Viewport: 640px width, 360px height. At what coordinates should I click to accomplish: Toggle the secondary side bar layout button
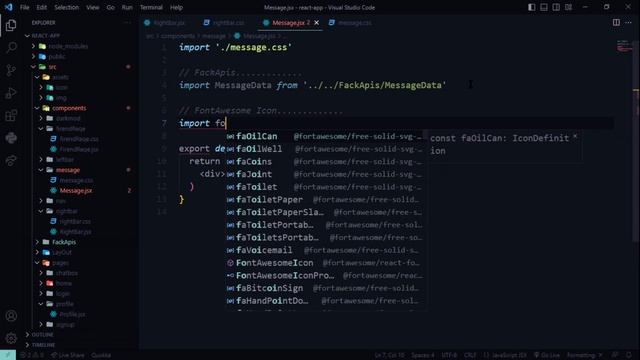[x=556, y=7]
